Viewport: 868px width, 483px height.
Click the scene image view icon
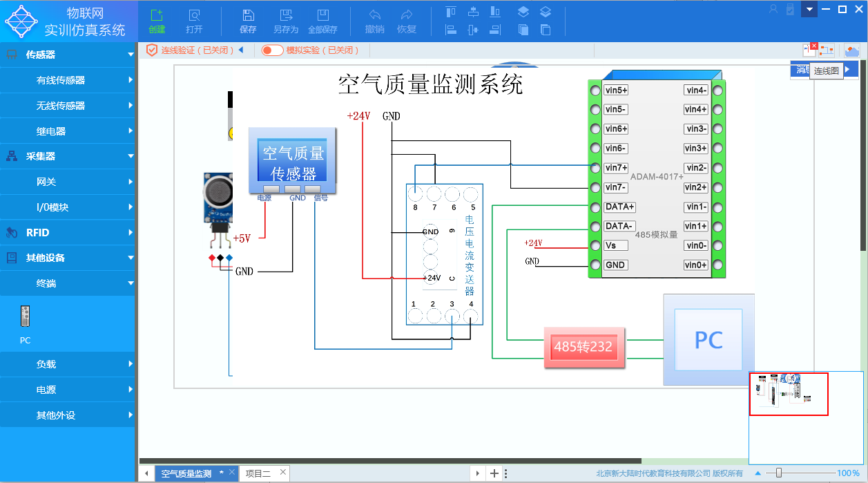pos(852,50)
